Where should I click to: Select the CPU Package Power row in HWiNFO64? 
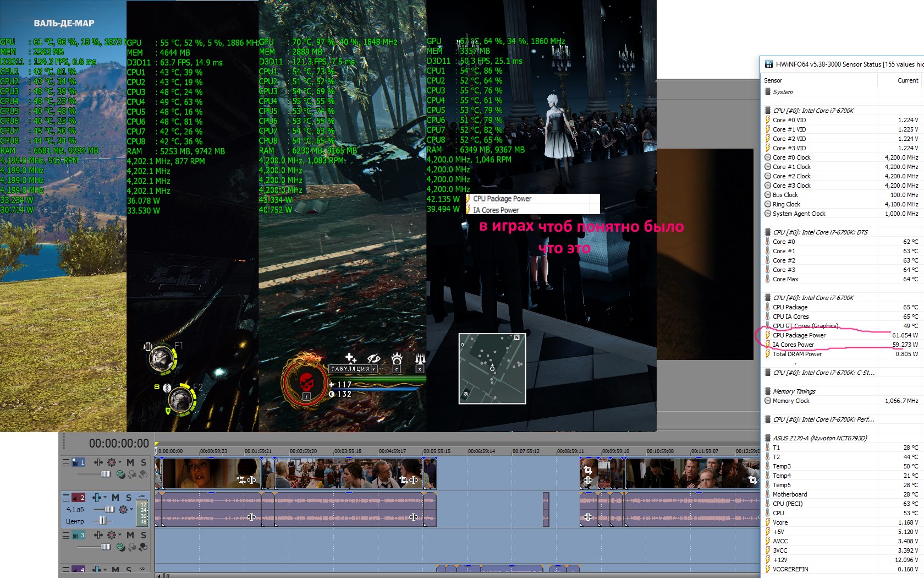[842, 335]
